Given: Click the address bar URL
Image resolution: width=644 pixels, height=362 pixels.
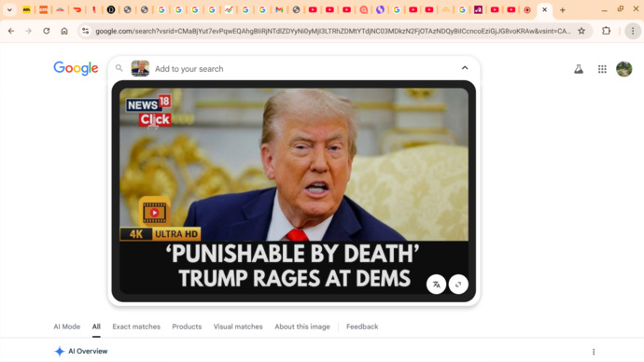Looking at the screenshot, I should coord(332,31).
